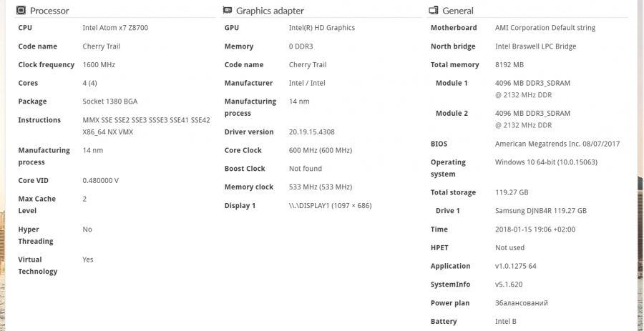Image resolution: width=644 pixels, height=331 pixels.
Task: Click the General section monitor icon
Action: 434,11
